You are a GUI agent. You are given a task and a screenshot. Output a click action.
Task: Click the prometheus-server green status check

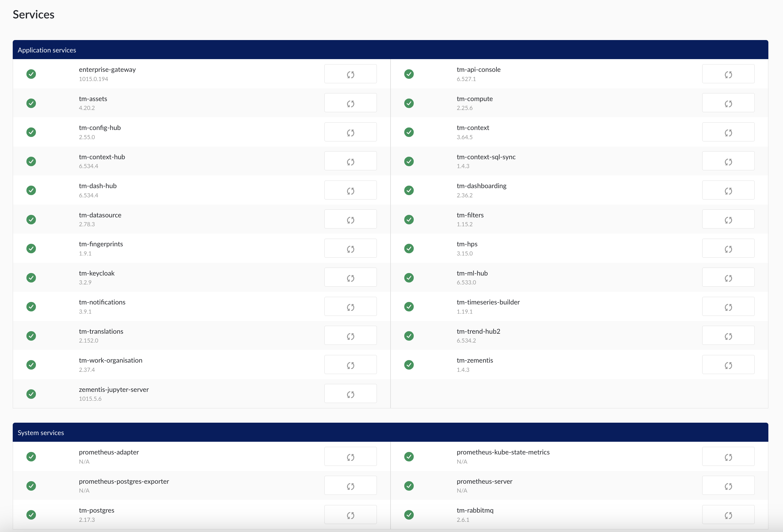[409, 486]
